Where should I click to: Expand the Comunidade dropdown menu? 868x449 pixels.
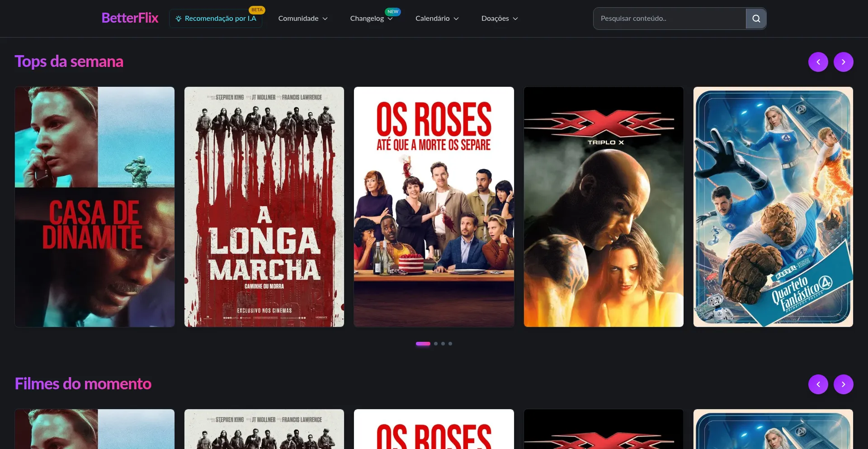pos(302,19)
